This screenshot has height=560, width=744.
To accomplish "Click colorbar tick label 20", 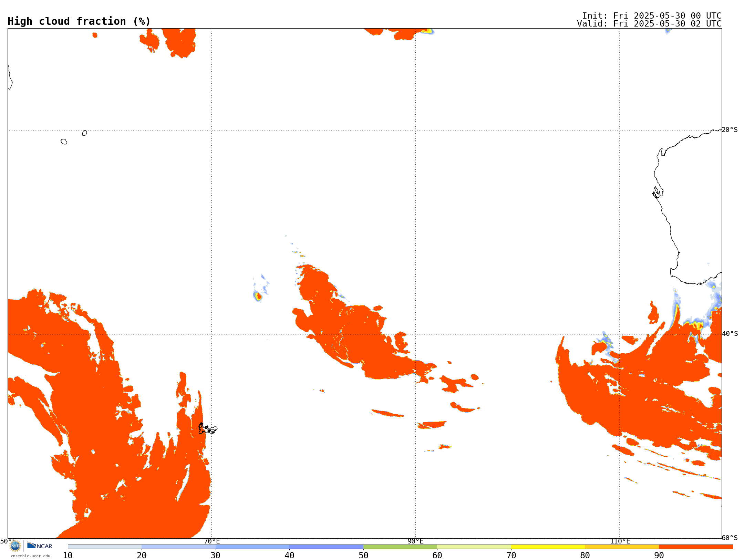I will tap(142, 555).
